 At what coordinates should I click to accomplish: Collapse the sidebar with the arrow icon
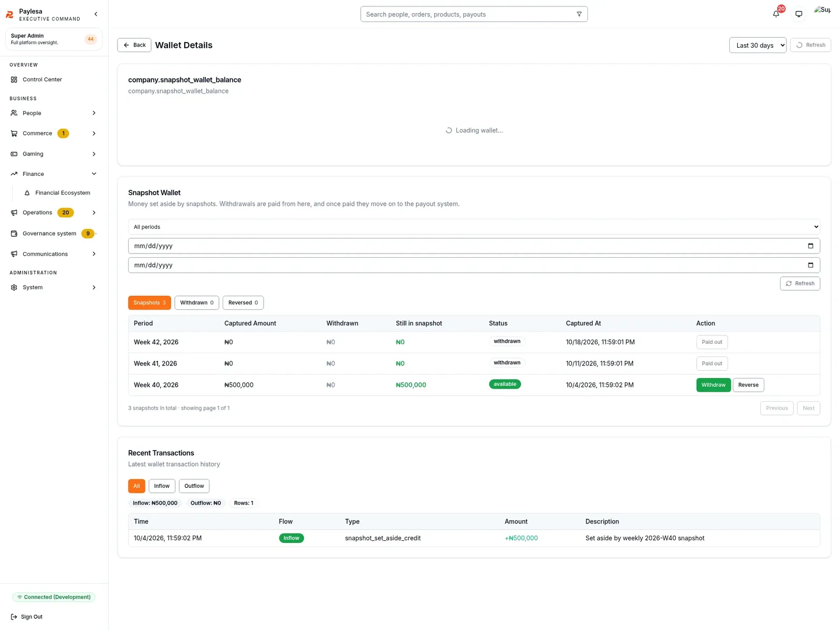pyautogui.click(x=96, y=14)
